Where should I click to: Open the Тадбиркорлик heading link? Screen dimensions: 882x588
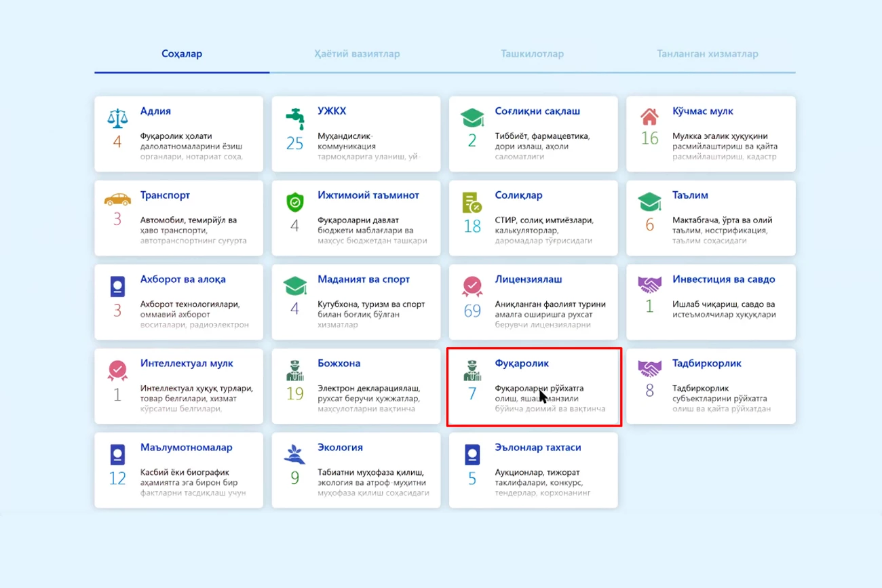pos(706,364)
